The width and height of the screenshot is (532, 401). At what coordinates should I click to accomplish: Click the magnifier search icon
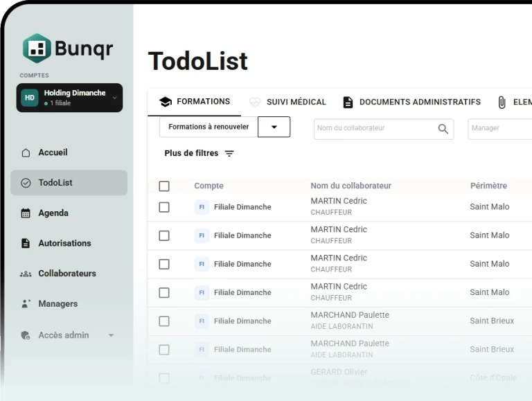(443, 129)
